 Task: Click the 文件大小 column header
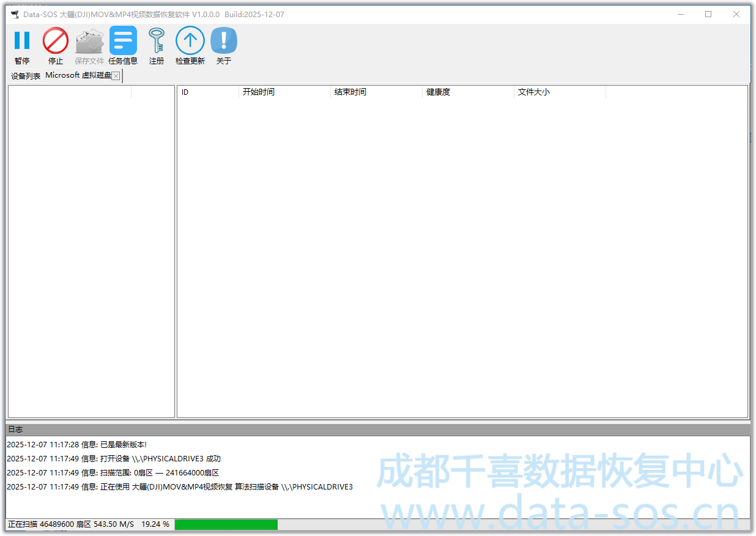tap(559, 92)
